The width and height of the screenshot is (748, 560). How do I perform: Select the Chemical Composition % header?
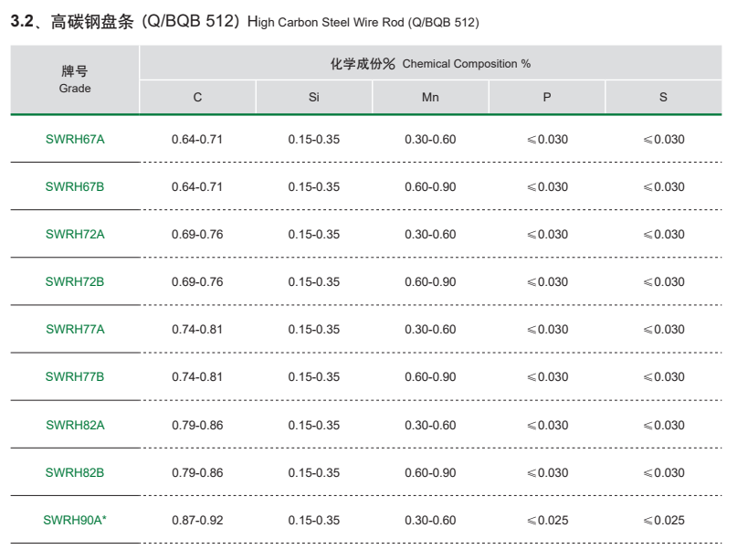pos(430,64)
